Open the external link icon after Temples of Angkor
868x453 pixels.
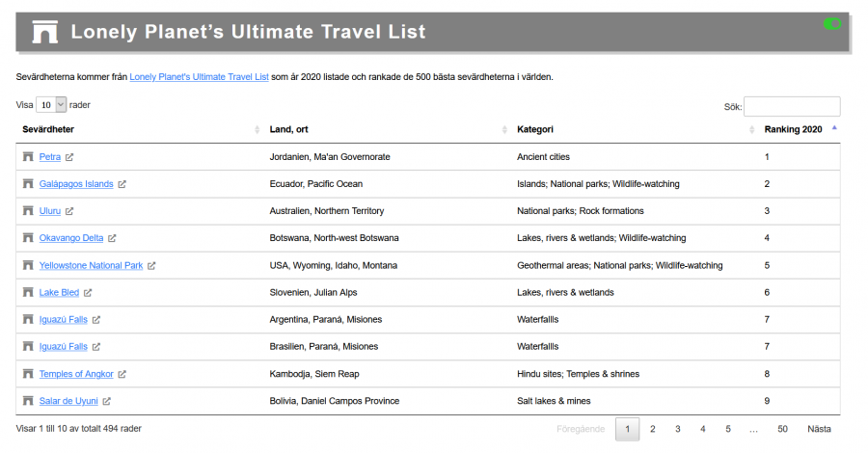[x=122, y=374]
